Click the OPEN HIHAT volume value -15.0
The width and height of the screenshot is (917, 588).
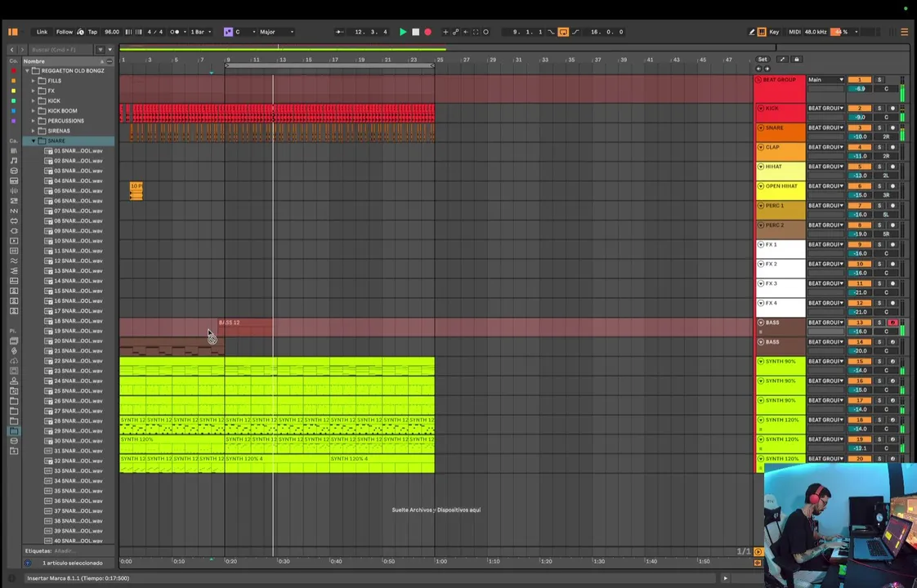(860, 195)
